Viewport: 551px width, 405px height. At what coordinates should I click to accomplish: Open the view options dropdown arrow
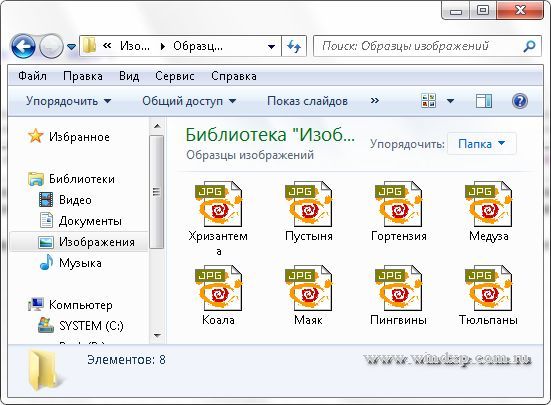pos(450,101)
